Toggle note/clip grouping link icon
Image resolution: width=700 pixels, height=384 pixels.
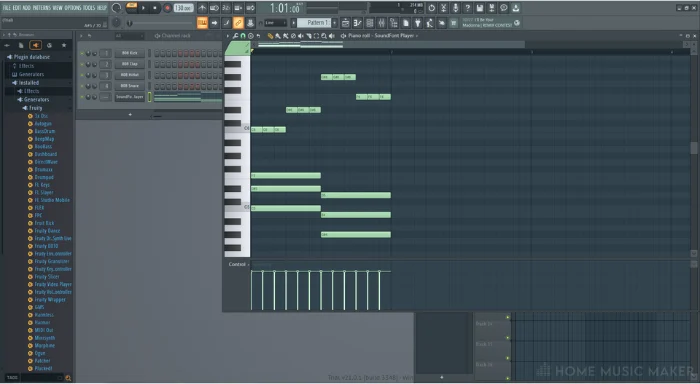click(238, 23)
